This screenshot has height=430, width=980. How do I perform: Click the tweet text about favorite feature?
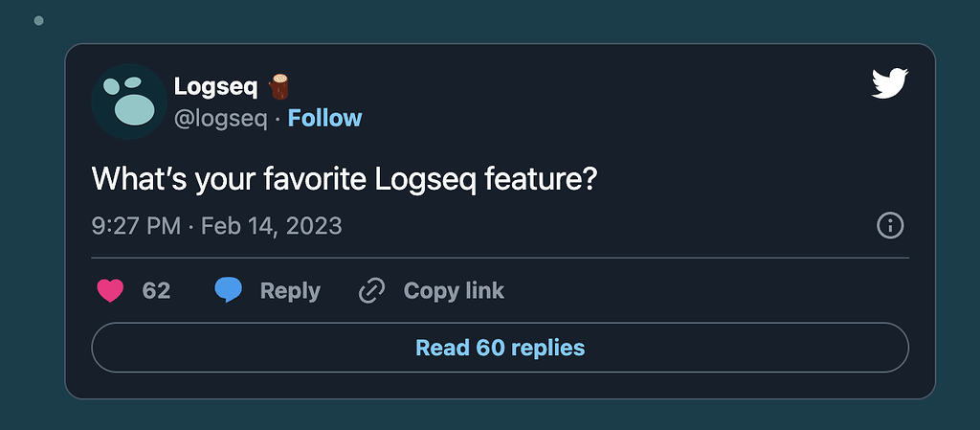click(x=344, y=178)
